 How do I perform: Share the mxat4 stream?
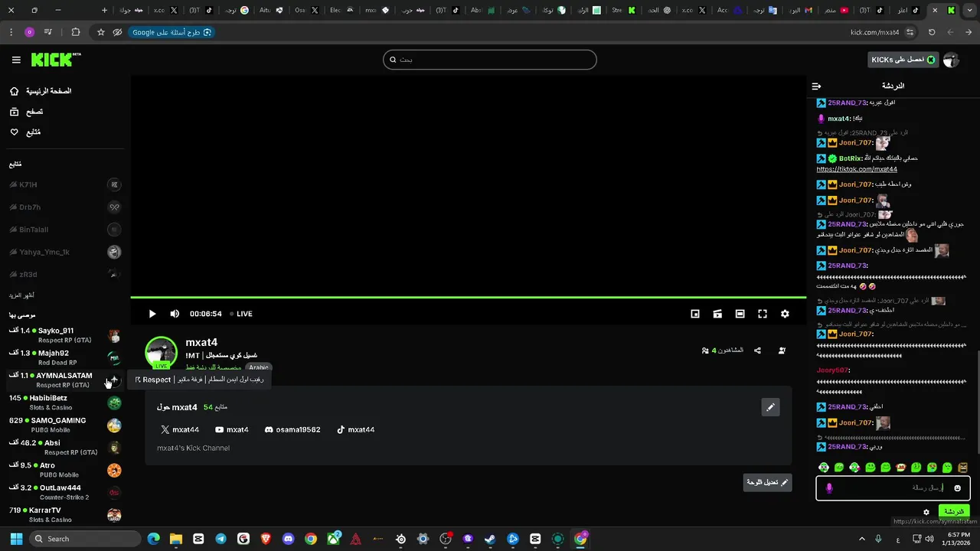point(757,350)
